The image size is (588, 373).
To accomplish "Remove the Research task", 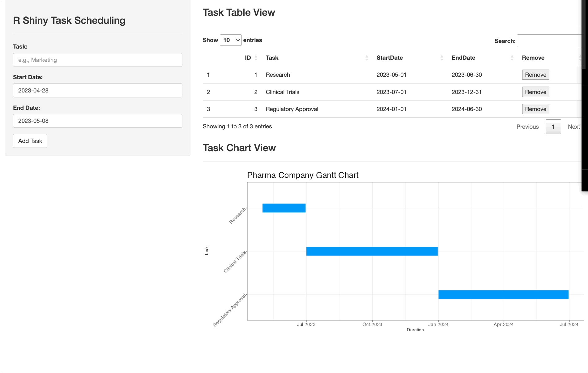I will coord(535,75).
